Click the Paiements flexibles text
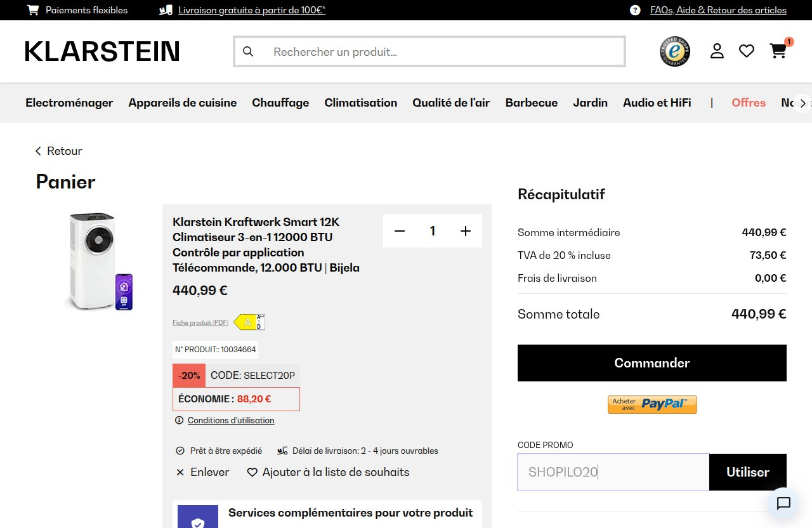 point(86,10)
